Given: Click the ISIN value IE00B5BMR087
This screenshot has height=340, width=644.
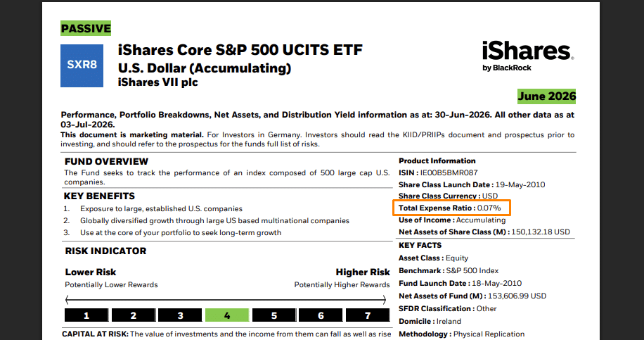Looking at the screenshot, I should 449,172.
